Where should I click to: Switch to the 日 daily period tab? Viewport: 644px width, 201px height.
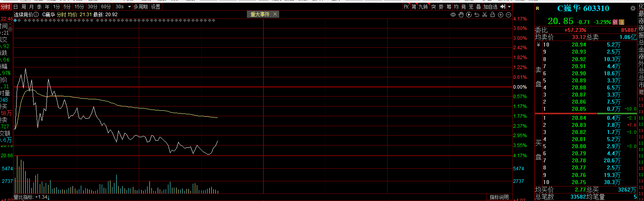tap(16, 7)
